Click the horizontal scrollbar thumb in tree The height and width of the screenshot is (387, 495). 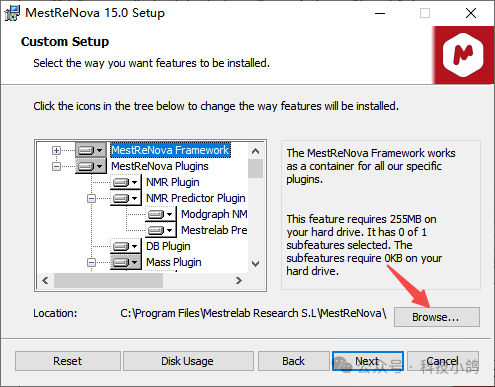[x=108, y=281]
